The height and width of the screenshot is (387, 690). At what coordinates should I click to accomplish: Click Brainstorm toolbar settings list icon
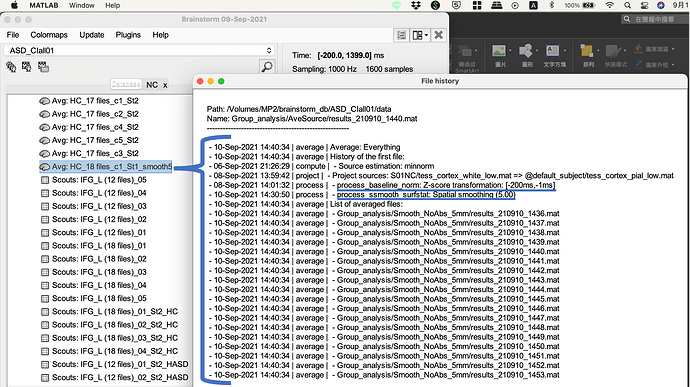click(401, 35)
